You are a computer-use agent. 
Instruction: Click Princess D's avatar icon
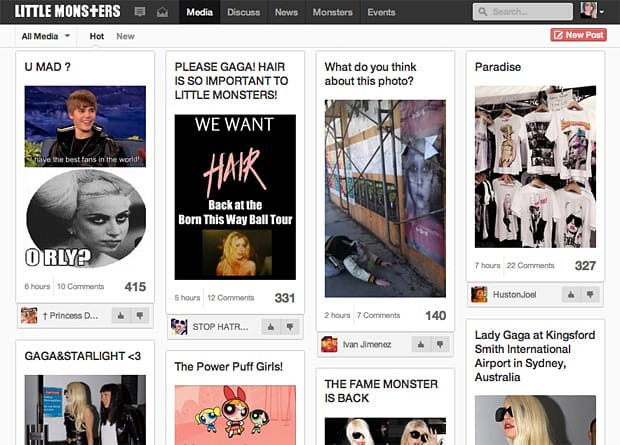[29, 316]
